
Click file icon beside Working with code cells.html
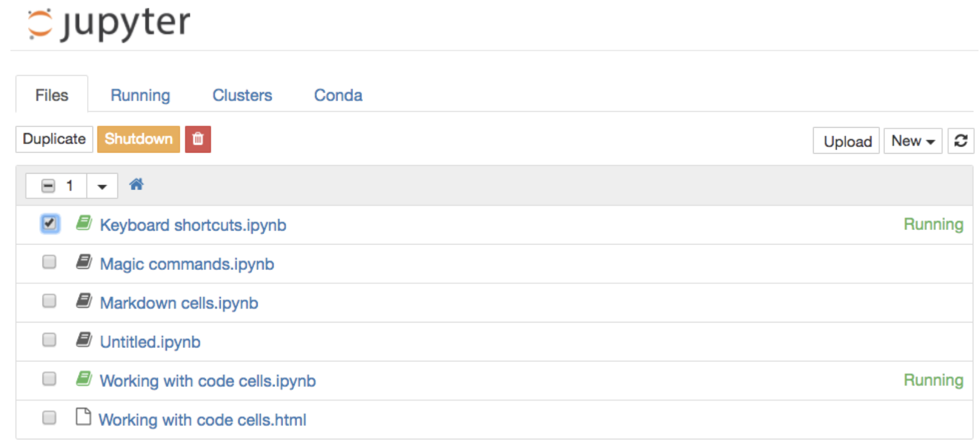click(83, 417)
